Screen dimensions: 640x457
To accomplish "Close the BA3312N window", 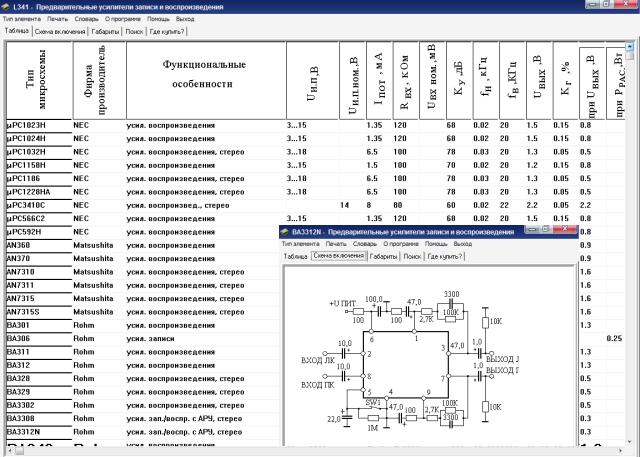I will coord(564,229).
